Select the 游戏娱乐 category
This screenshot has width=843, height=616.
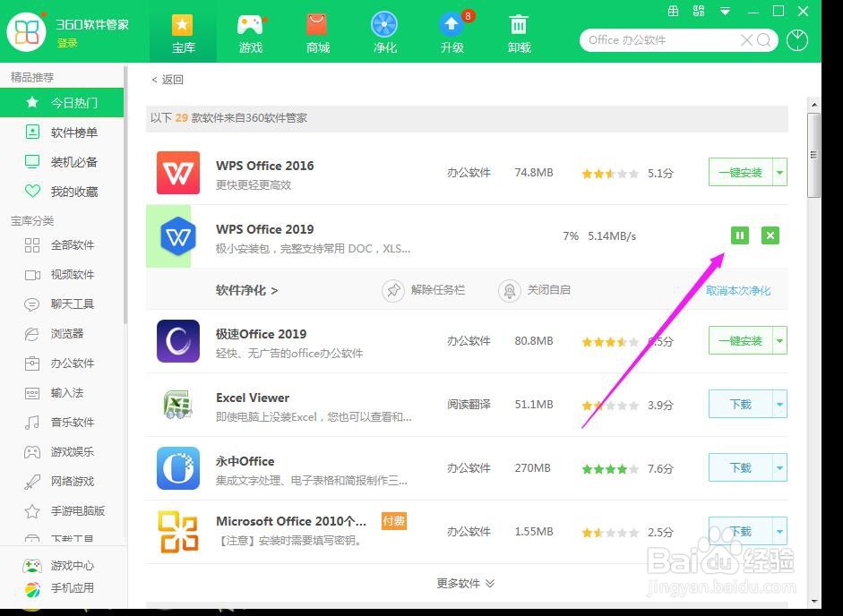click(x=62, y=452)
